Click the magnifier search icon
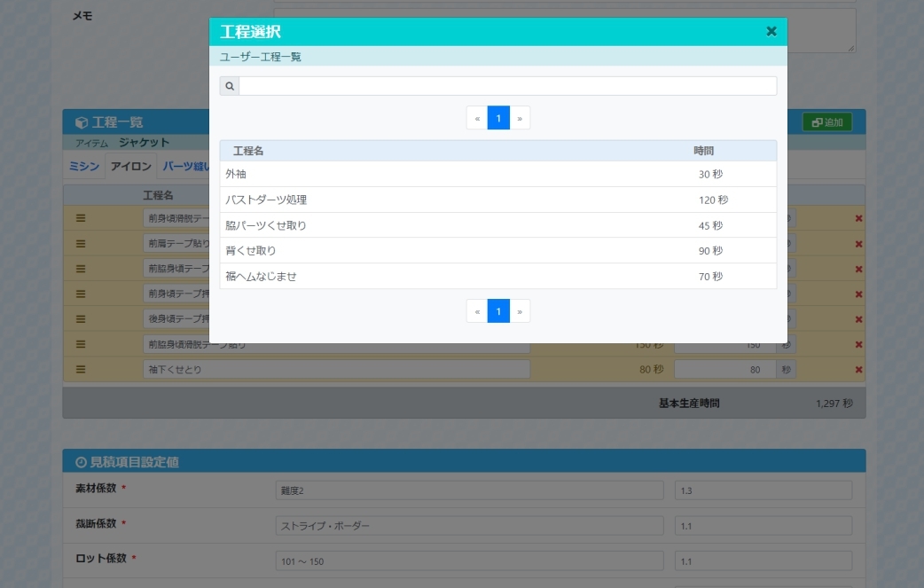924x588 pixels. [230, 86]
